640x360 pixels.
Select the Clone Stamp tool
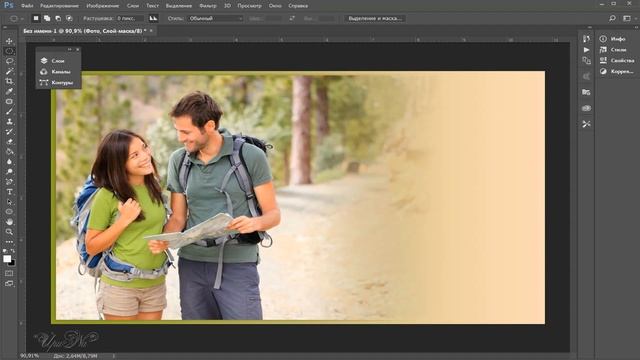[9, 122]
